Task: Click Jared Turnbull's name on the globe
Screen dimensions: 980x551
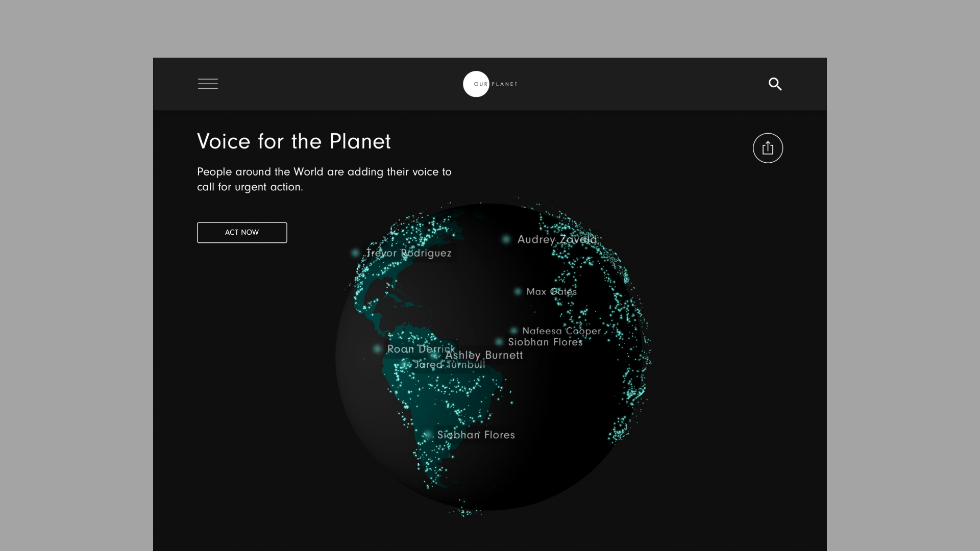Action: coord(450,365)
